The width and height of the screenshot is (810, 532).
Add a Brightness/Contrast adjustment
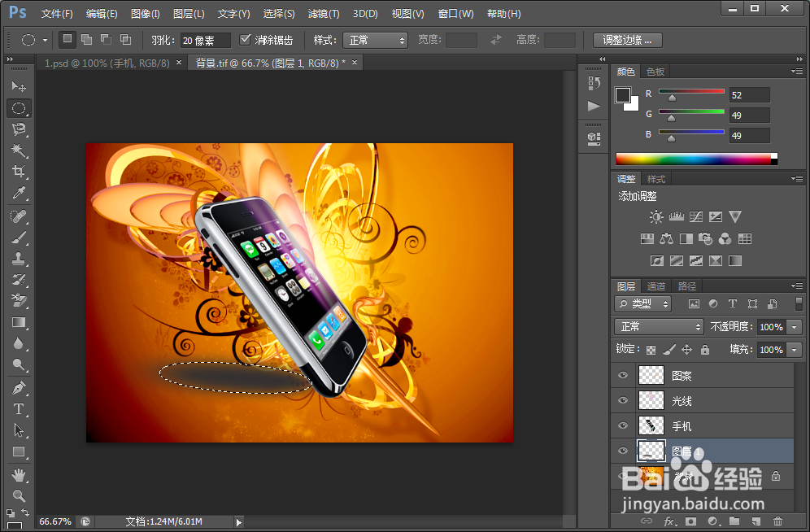656,216
